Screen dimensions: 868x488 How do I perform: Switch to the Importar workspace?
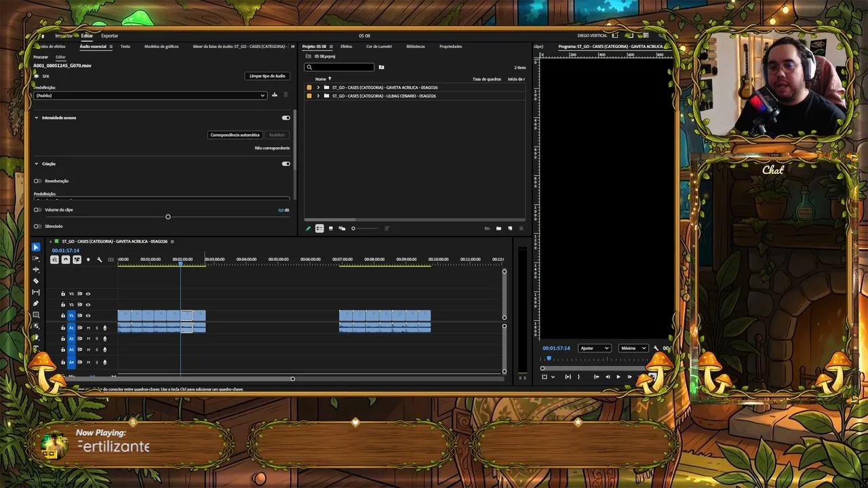pos(64,36)
